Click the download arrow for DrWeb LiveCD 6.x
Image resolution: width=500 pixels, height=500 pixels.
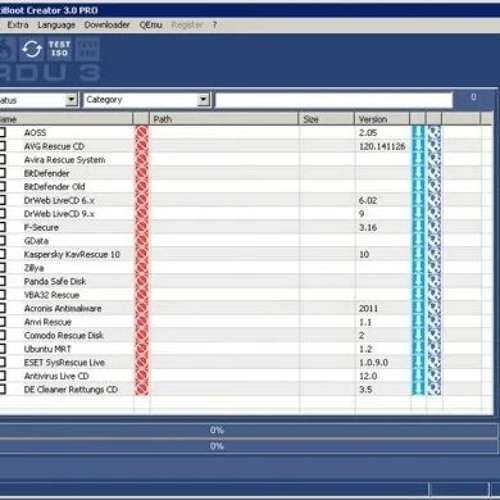418,200
